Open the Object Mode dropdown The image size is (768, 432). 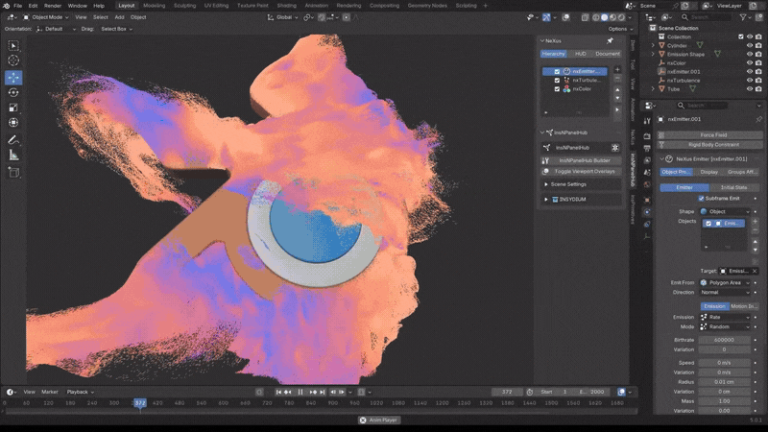[46, 17]
